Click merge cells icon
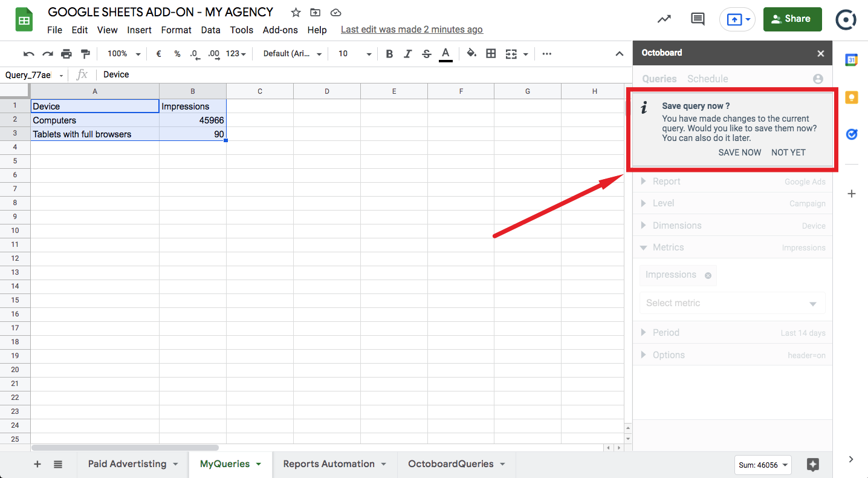868x478 pixels. point(511,54)
